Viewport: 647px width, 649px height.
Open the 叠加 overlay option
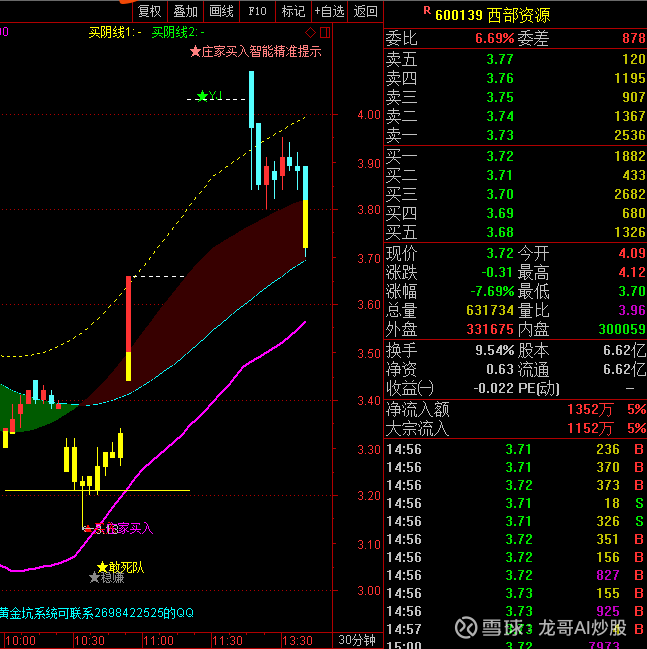[185, 11]
